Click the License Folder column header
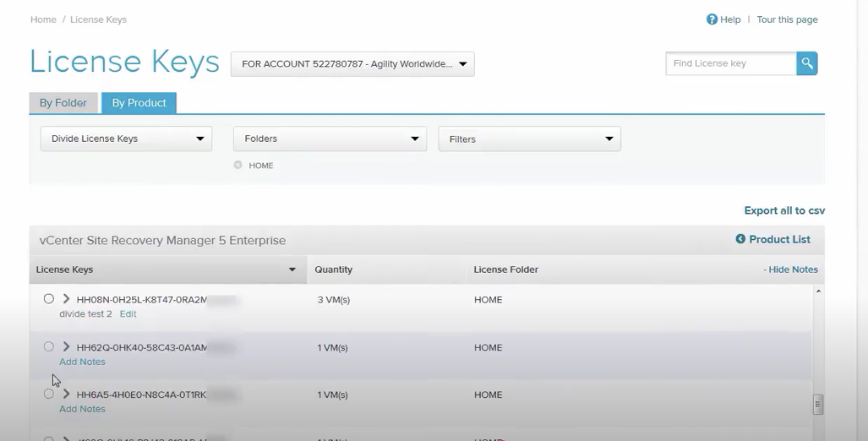 pos(506,269)
